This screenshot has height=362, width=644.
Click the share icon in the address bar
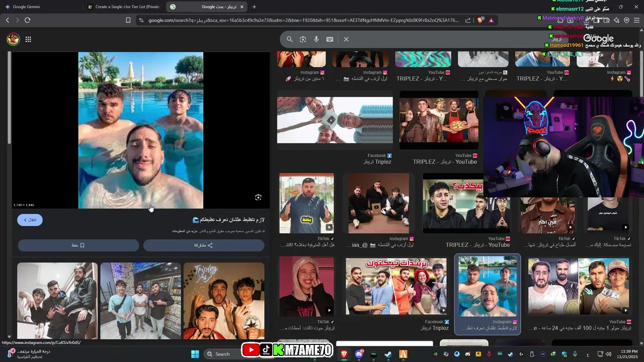tap(468, 20)
